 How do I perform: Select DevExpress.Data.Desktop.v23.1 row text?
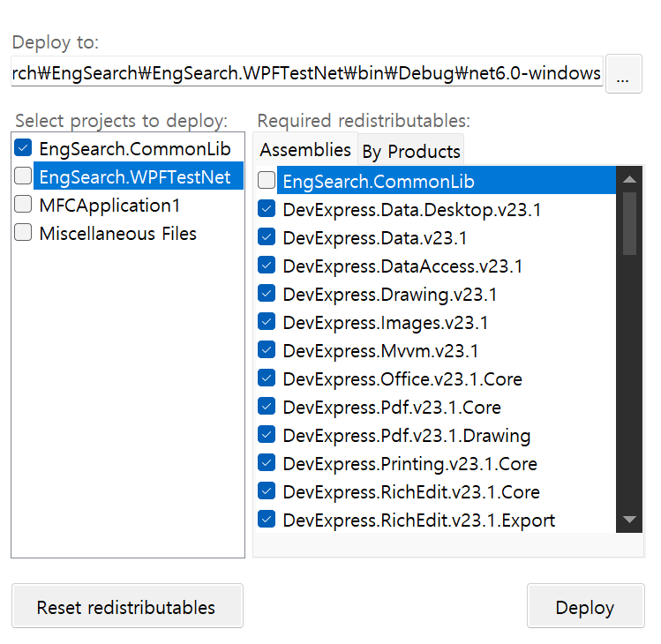(x=412, y=210)
